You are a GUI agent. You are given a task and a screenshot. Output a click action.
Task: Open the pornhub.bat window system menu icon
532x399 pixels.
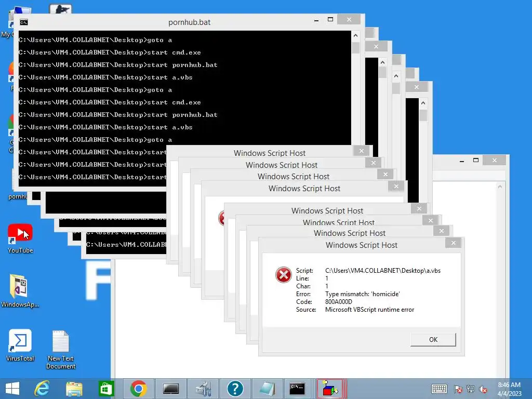24,22
